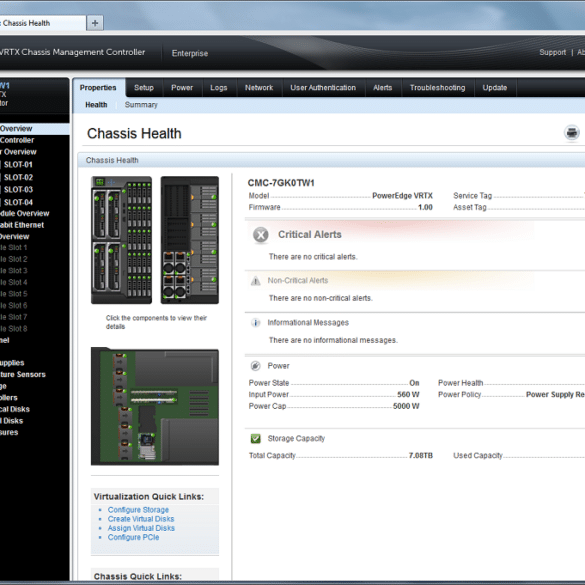Click the Enterprise label in header
Image resolution: width=585 pixels, height=585 pixels.
[190, 53]
